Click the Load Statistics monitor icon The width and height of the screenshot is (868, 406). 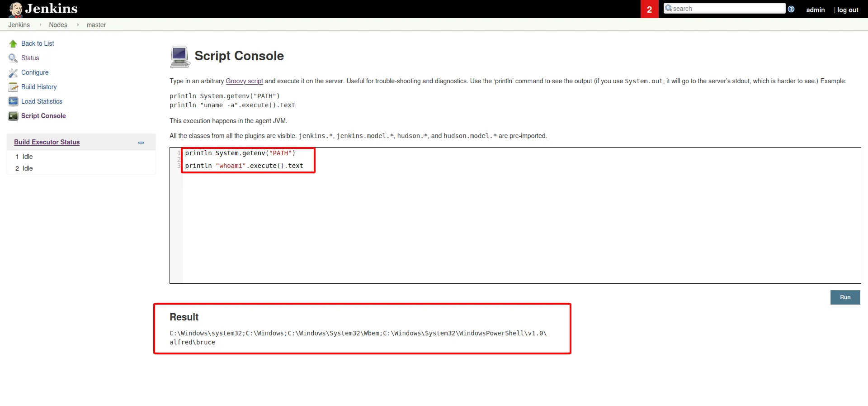pos(13,102)
